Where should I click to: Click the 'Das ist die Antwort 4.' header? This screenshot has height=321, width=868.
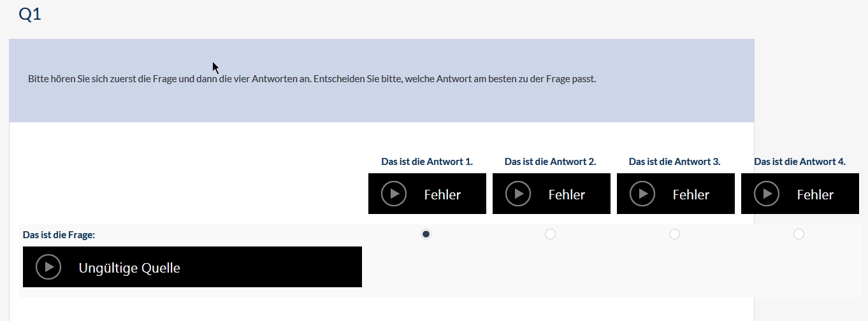pyautogui.click(x=800, y=162)
